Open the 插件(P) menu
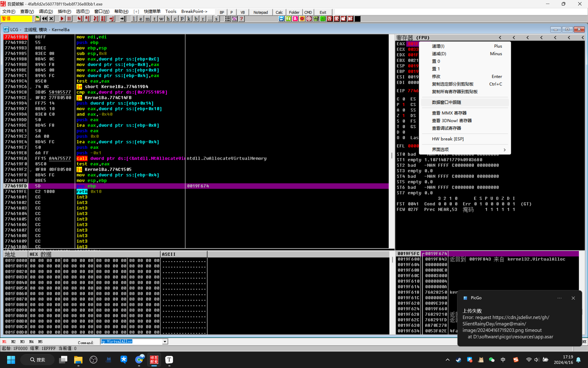 64,11
